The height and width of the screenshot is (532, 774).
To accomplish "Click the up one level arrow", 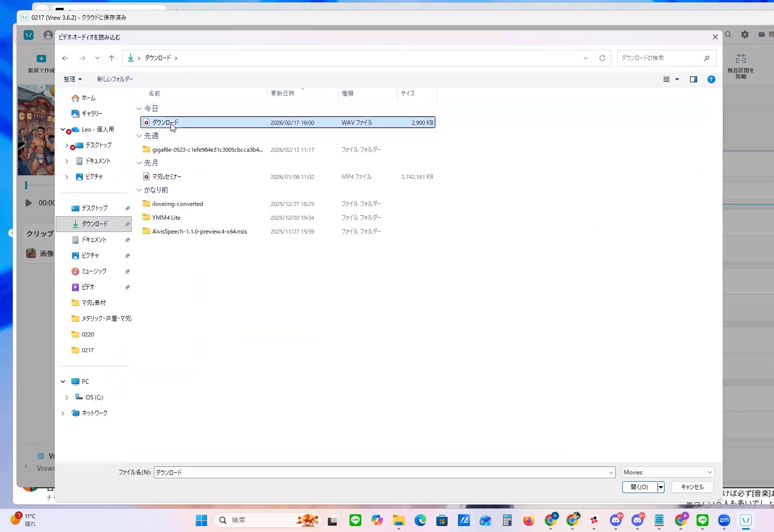I will 112,58.
